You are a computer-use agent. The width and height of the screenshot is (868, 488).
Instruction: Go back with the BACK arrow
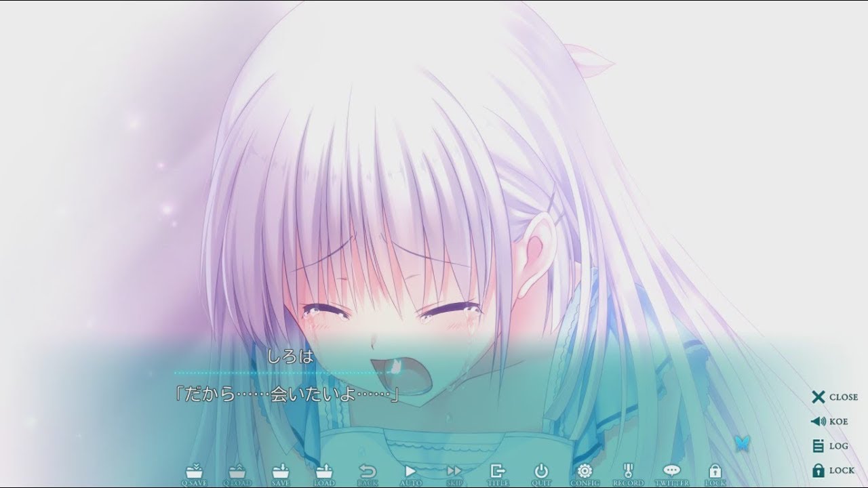pyautogui.click(x=368, y=474)
